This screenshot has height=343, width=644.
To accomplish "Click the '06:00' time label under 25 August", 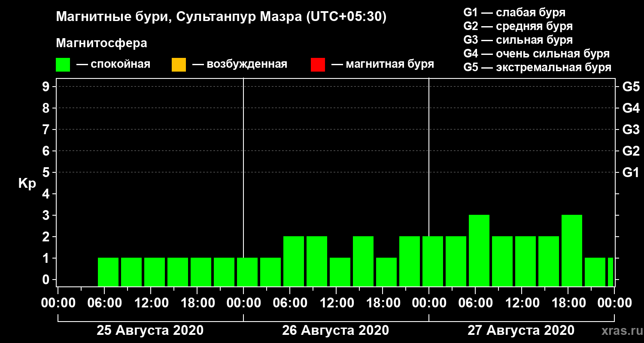I will [x=104, y=303].
